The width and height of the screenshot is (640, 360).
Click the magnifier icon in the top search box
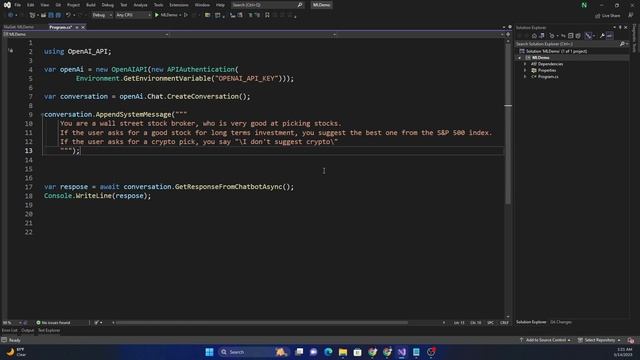tap(300, 5)
